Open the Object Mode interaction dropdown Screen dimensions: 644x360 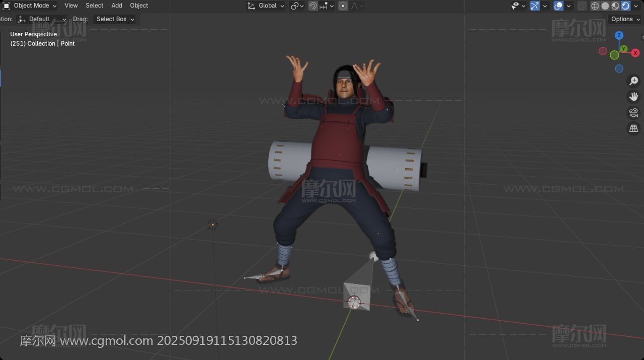coord(30,6)
